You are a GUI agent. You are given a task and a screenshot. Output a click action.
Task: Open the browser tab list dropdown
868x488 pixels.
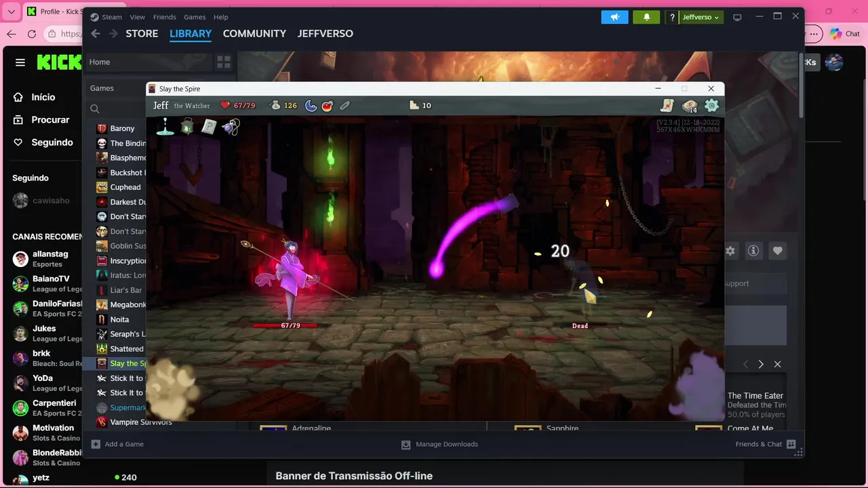tap(11, 12)
